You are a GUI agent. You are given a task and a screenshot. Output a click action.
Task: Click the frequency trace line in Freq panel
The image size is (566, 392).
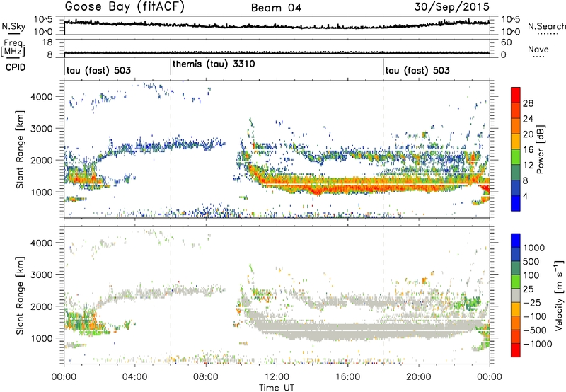point(277,53)
